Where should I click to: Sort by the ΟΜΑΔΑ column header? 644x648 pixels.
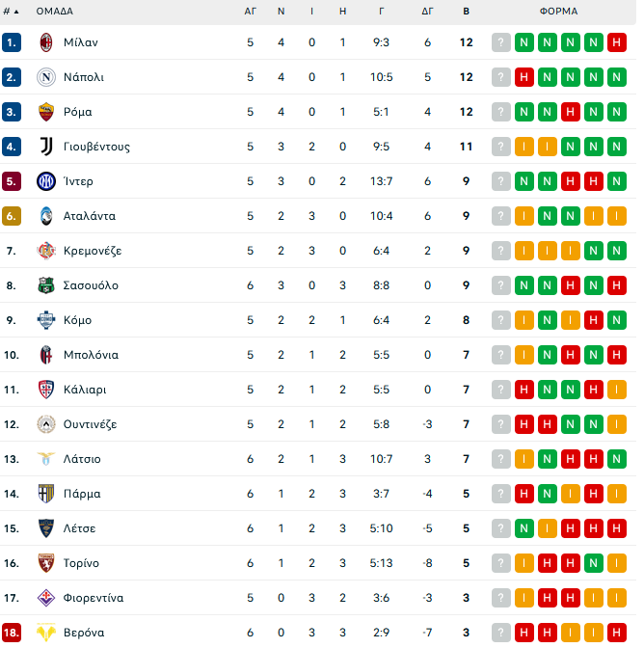(54, 12)
